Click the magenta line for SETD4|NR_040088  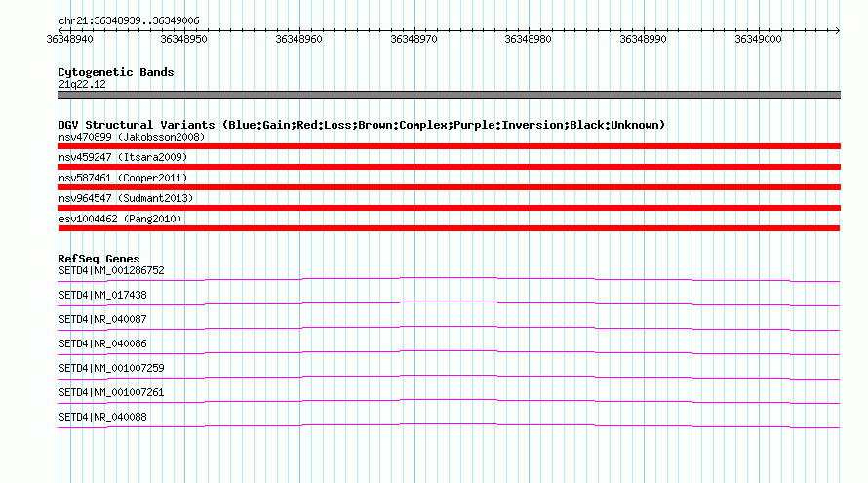(449, 425)
